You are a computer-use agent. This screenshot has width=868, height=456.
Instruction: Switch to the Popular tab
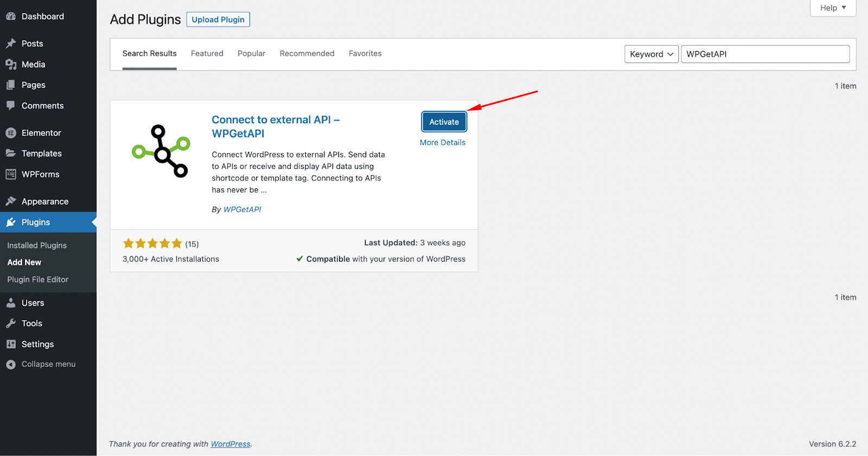point(252,54)
